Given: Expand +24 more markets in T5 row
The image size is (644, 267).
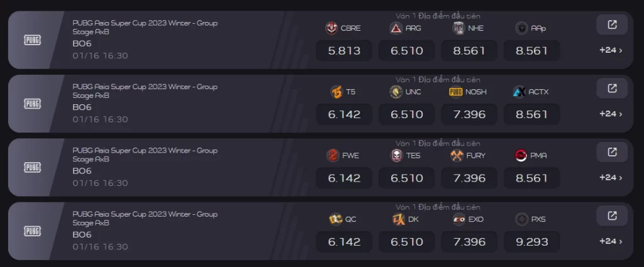Looking at the screenshot, I should 611,114.
